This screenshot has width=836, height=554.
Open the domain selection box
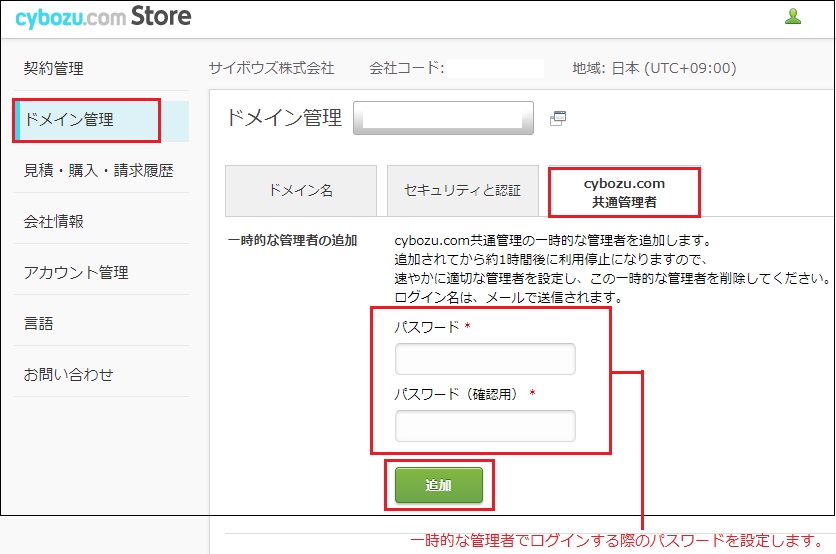[x=443, y=118]
